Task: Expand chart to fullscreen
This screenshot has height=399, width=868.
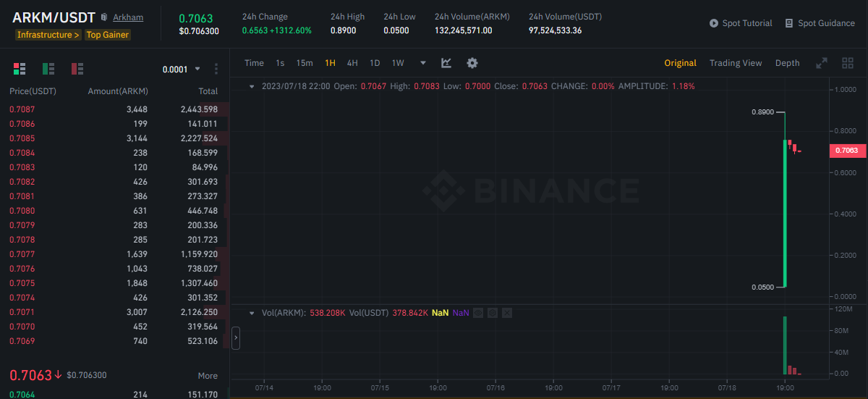Action: pyautogui.click(x=822, y=63)
